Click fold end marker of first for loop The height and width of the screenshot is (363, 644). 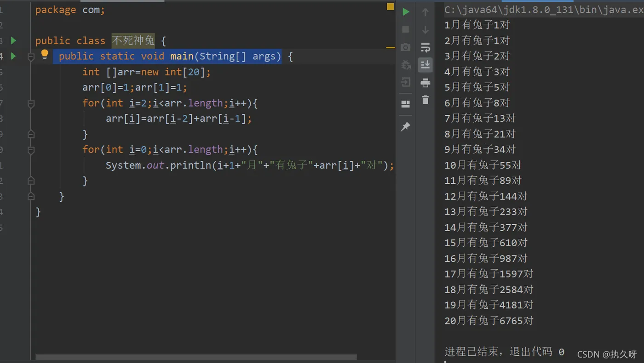pyautogui.click(x=31, y=134)
